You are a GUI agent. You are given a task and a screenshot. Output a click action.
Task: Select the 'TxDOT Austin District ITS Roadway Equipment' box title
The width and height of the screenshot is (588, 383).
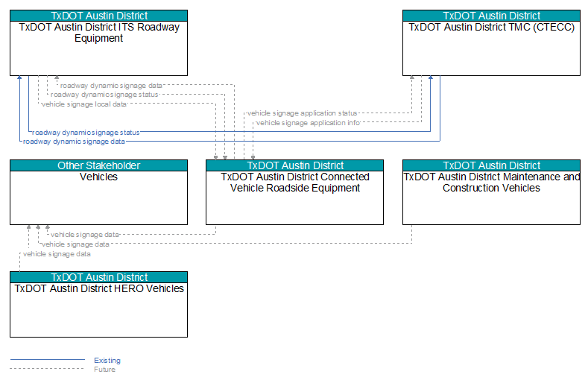point(99,33)
